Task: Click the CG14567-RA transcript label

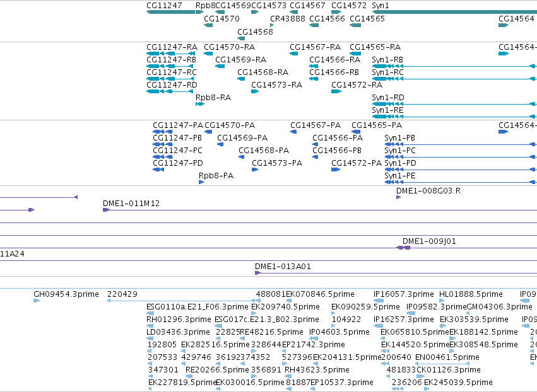Action: tap(315, 47)
